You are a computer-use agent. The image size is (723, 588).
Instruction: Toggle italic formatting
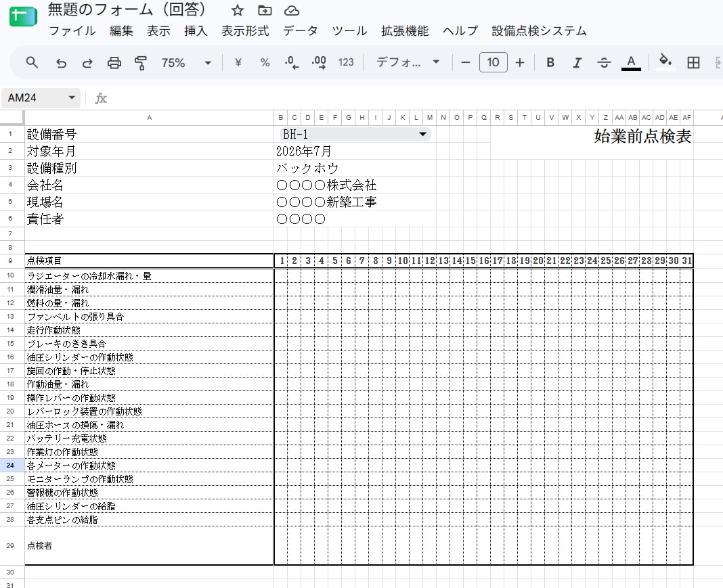pyautogui.click(x=577, y=62)
